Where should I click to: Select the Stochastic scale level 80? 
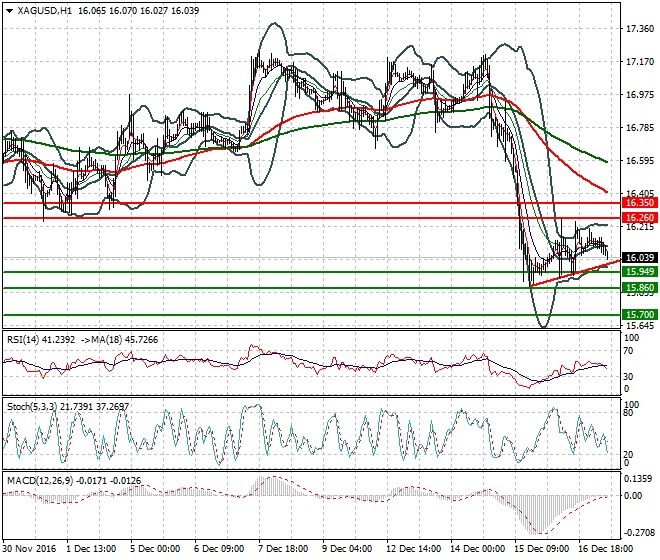coord(628,413)
